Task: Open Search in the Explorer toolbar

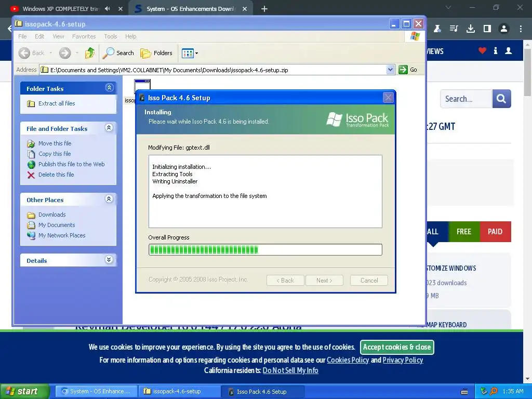Action: [118, 53]
